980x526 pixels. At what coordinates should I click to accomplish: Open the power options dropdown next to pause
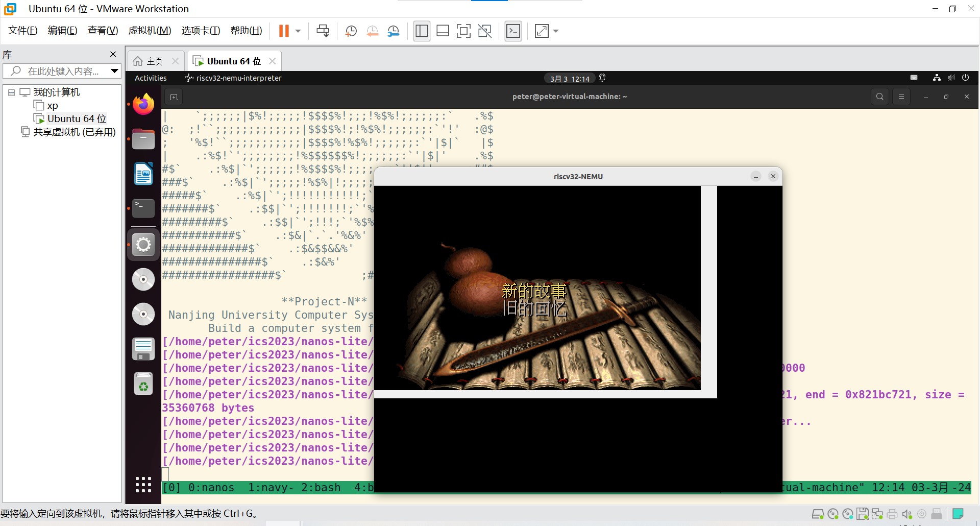pyautogui.click(x=298, y=31)
